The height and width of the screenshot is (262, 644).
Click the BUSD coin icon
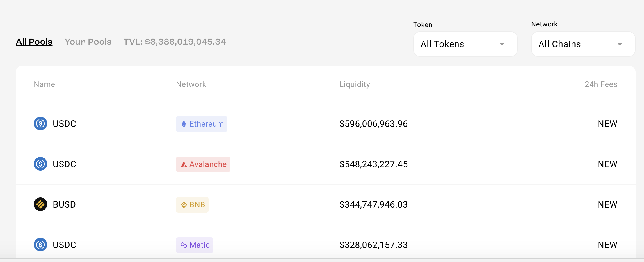pos(40,204)
